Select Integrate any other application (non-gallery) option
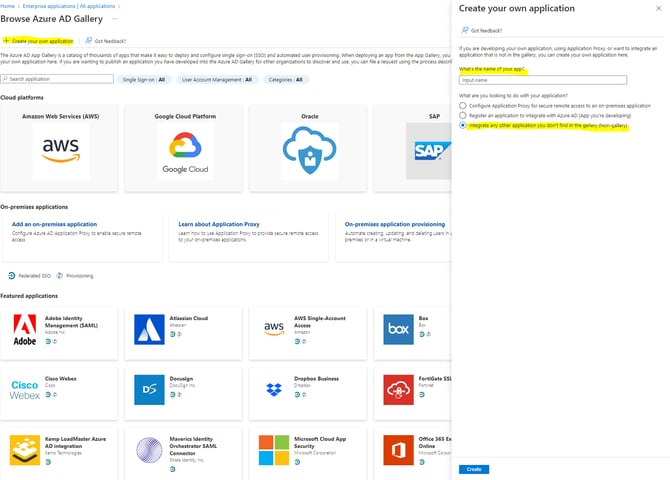 click(463, 125)
